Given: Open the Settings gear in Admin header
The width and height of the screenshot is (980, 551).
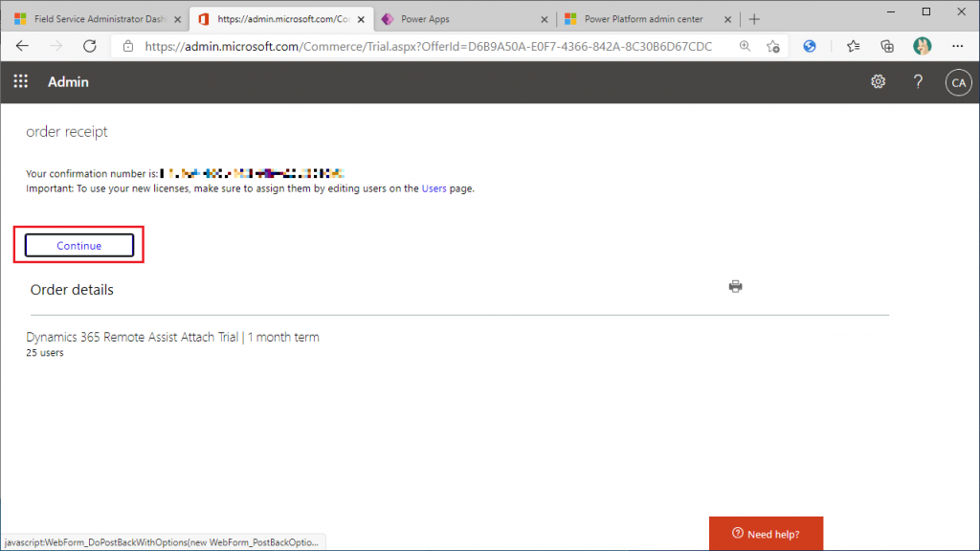Looking at the screenshot, I should (879, 82).
